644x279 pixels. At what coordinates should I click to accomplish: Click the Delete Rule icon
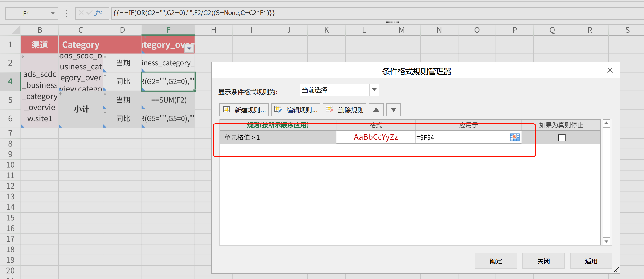pyautogui.click(x=330, y=109)
